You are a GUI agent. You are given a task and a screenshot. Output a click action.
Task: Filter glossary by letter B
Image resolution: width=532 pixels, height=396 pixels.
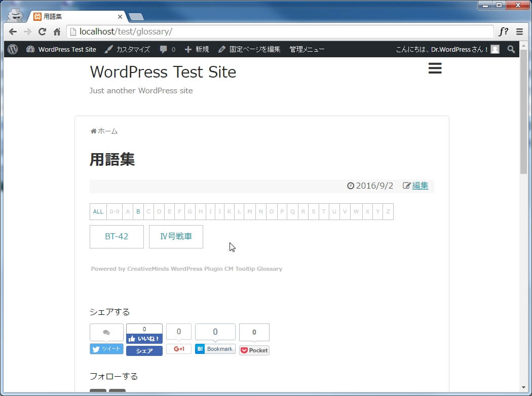[x=138, y=211]
